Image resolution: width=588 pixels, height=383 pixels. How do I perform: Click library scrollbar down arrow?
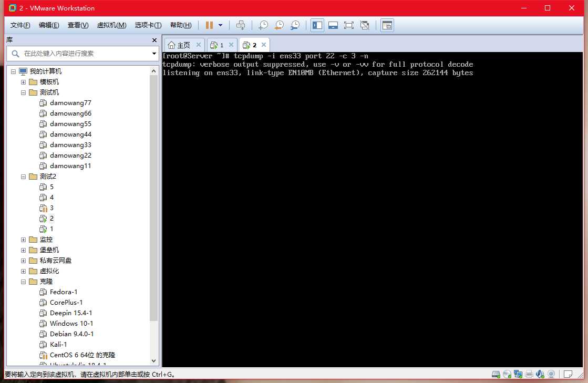pos(153,360)
